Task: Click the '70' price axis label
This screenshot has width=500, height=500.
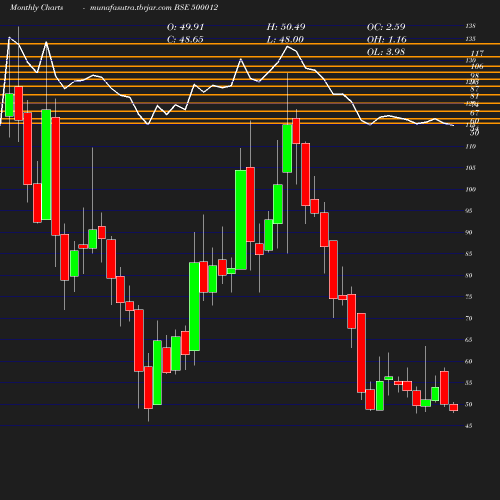Action: pos(469,318)
